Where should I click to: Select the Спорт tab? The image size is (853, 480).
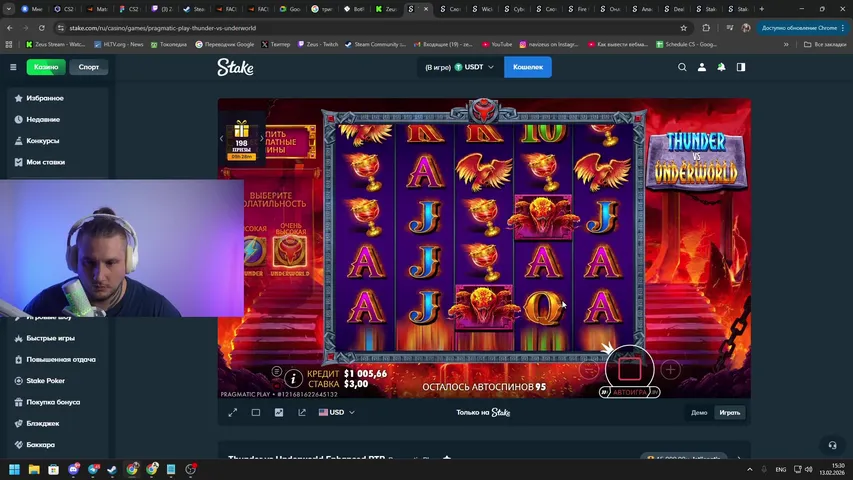click(x=89, y=67)
